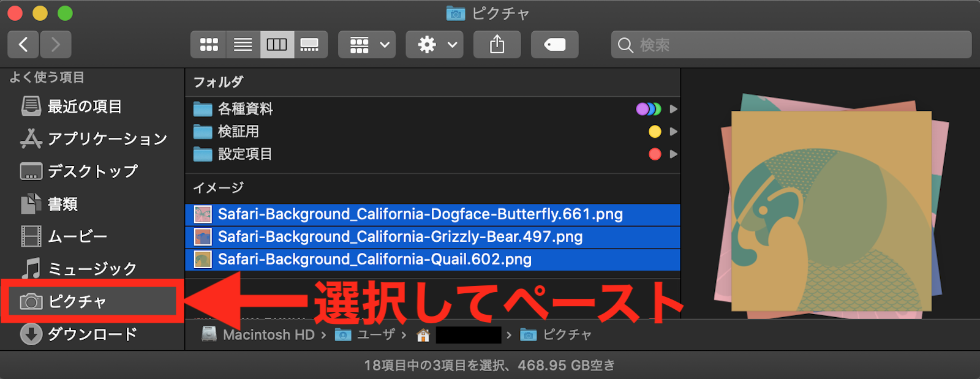Viewport: 980px width, 379px height.
Task: Click the 検証用 folder icon
Action: pos(203,132)
